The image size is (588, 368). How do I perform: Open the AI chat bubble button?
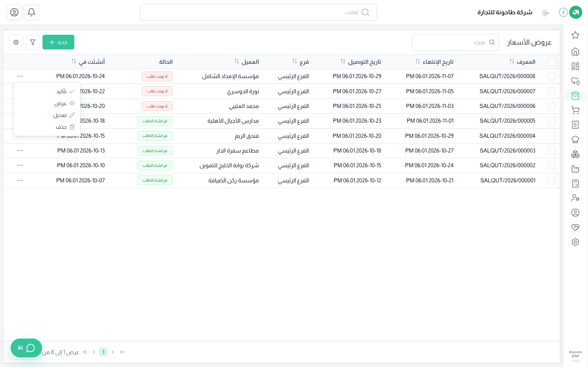click(x=26, y=348)
